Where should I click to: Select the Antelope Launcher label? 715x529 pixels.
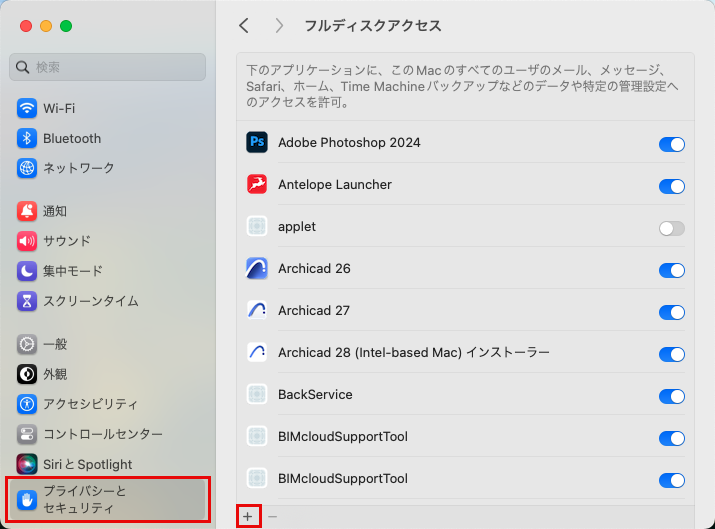coord(335,184)
